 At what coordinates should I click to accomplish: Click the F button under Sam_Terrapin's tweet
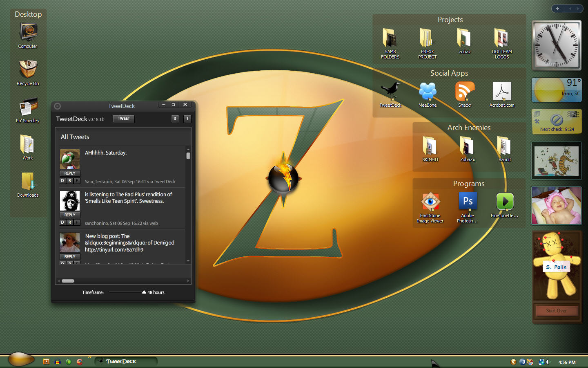(77, 181)
